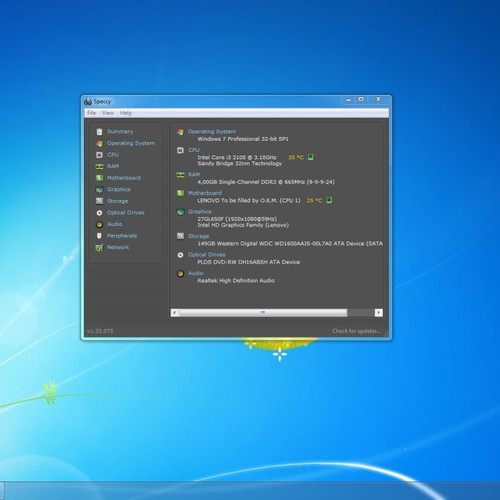Click the motherboard temperature indicator icon
The image size is (500, 500).
tap(329, 200)
